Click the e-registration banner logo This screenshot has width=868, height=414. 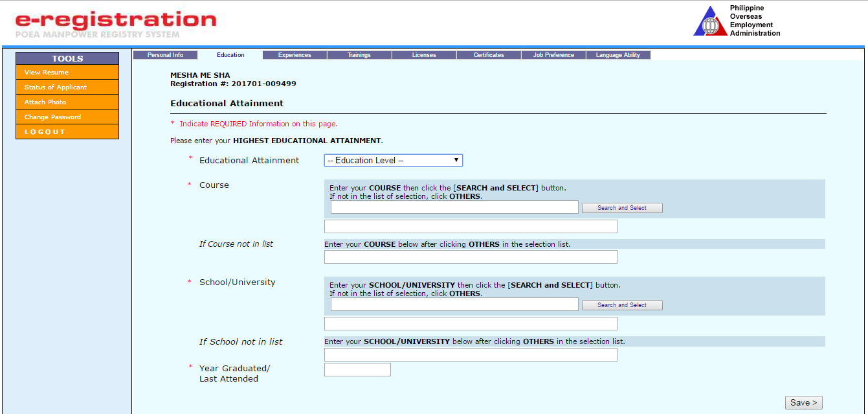point(114,21)
